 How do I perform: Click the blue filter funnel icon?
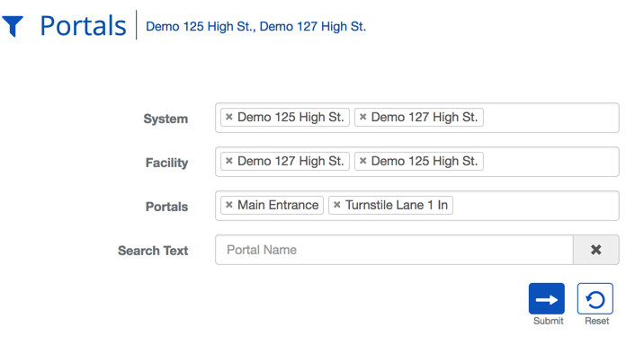click(13, 26)
